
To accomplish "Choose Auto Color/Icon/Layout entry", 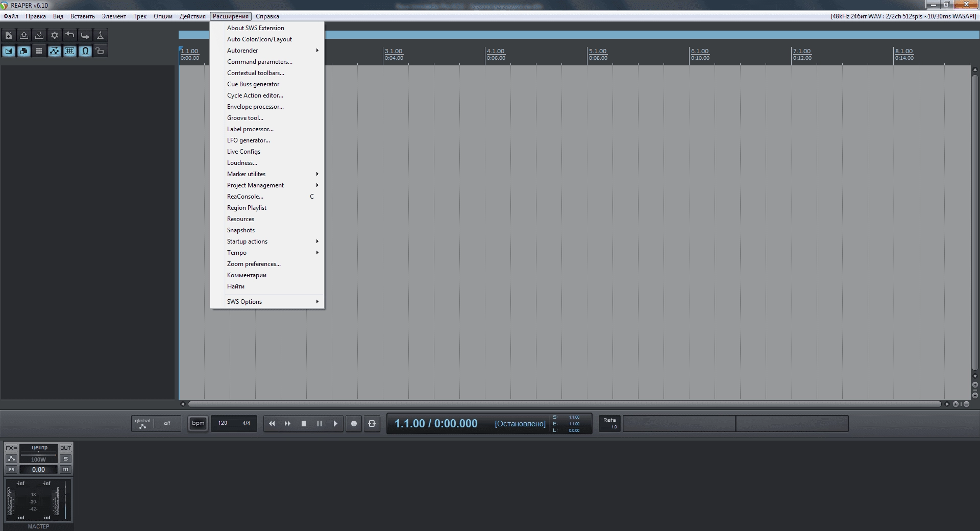I will [267, 39].
